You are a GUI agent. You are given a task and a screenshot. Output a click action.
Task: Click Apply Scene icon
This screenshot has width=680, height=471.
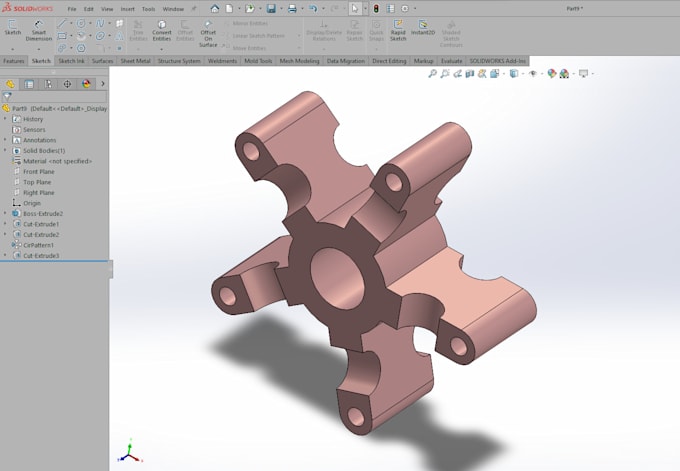pyautogui.click(x=564, y=74)
